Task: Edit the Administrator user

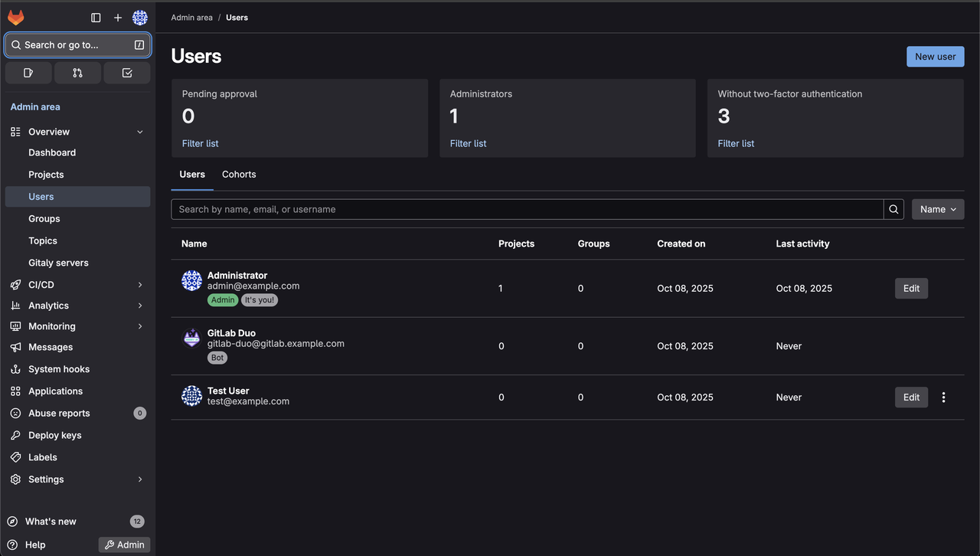Action: coord(911,289)
